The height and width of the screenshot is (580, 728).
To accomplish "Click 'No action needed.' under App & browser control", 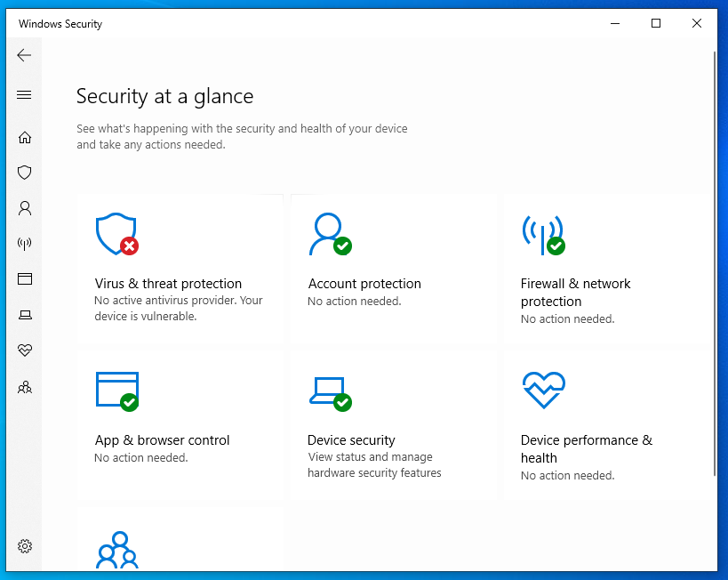I will pos(141,458).
